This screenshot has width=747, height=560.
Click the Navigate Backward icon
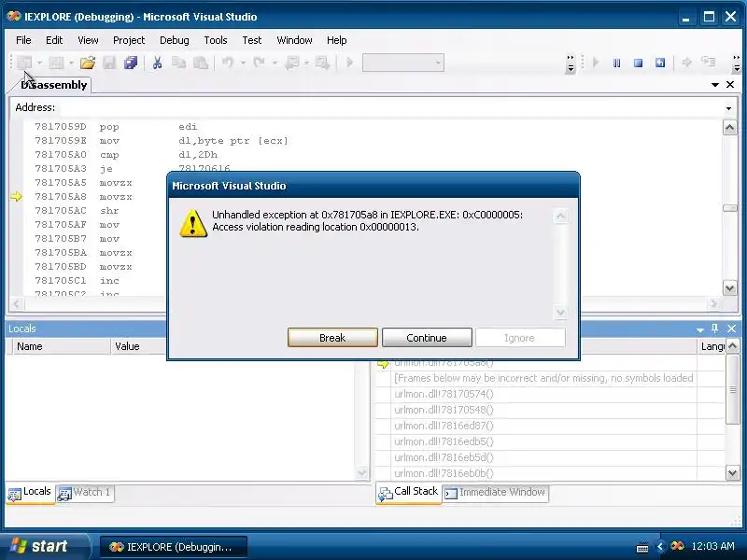click(291, 63)
